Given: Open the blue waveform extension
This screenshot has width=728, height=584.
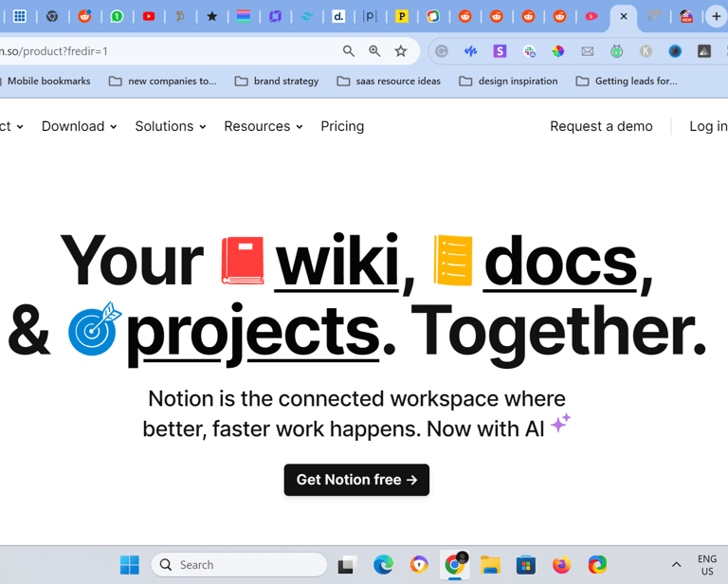Looking at the screenshot, I should coord(470,51).
